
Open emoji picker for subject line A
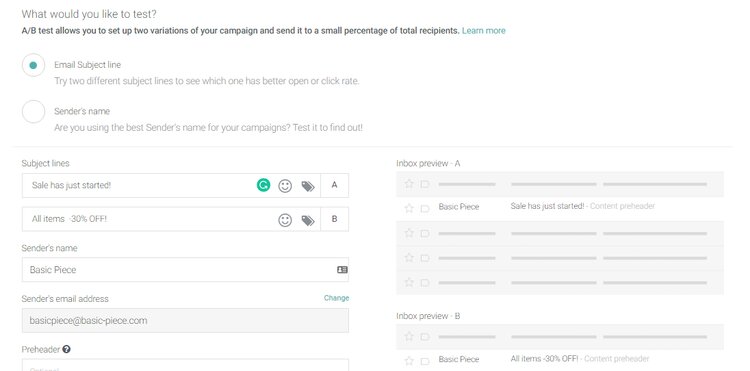point(285,186)
